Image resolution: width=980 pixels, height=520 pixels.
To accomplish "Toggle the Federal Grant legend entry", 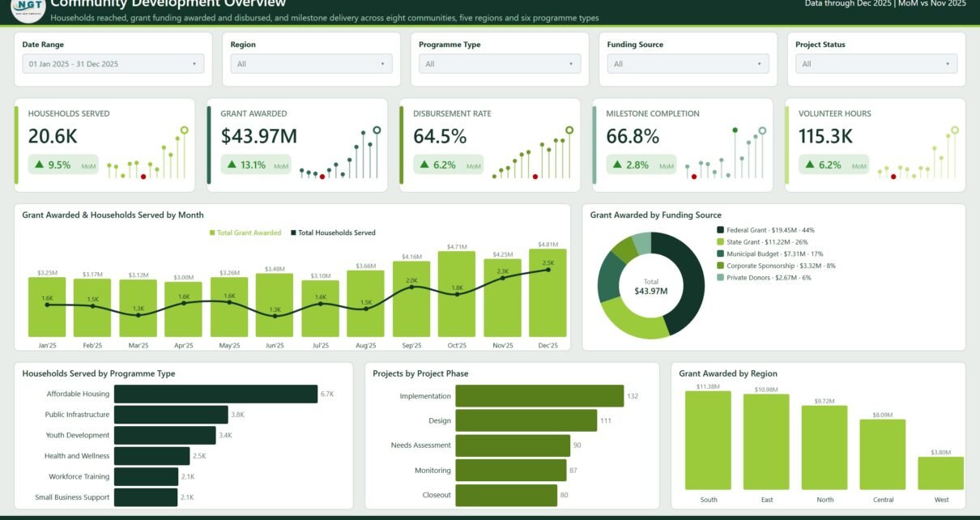I will coord(760,230).
